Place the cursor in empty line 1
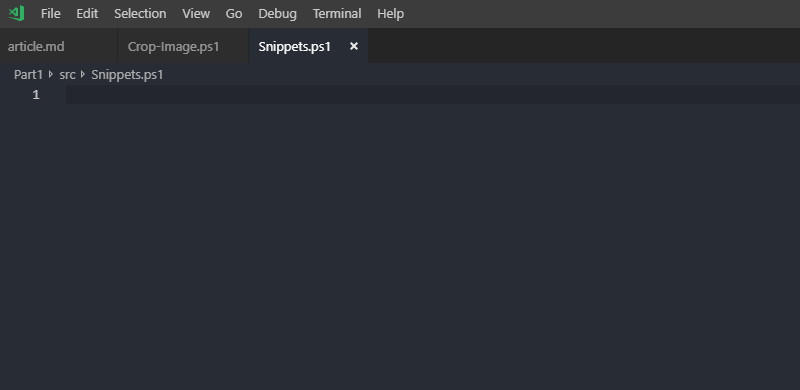 pyautogui.click(x=433, y=94)
